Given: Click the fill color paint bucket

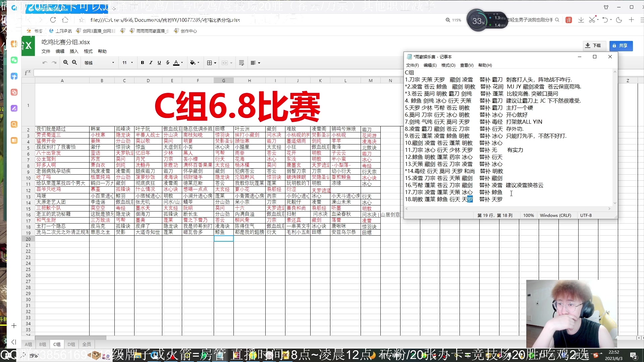Looking at the screenshot, I should click(193, 63).
